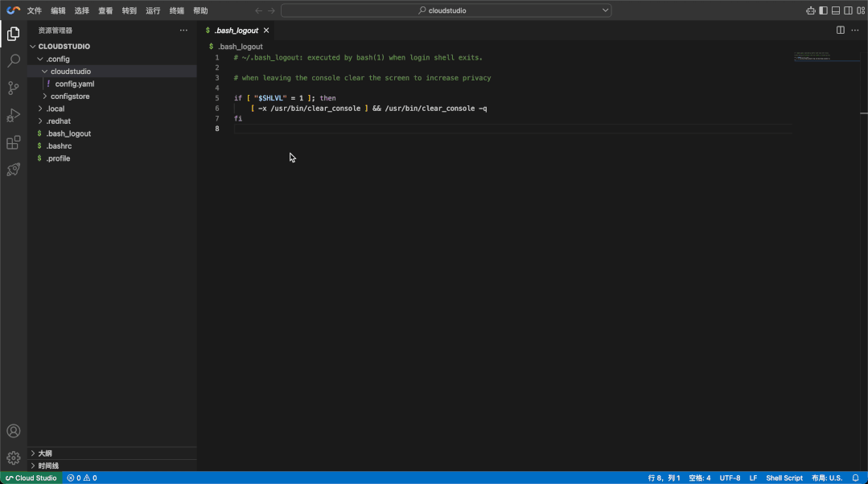Open the 终端 menu

click(177, 10)
